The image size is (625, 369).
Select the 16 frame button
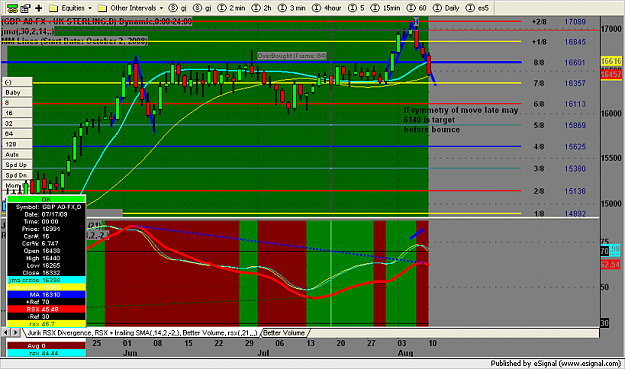(17, 113)
